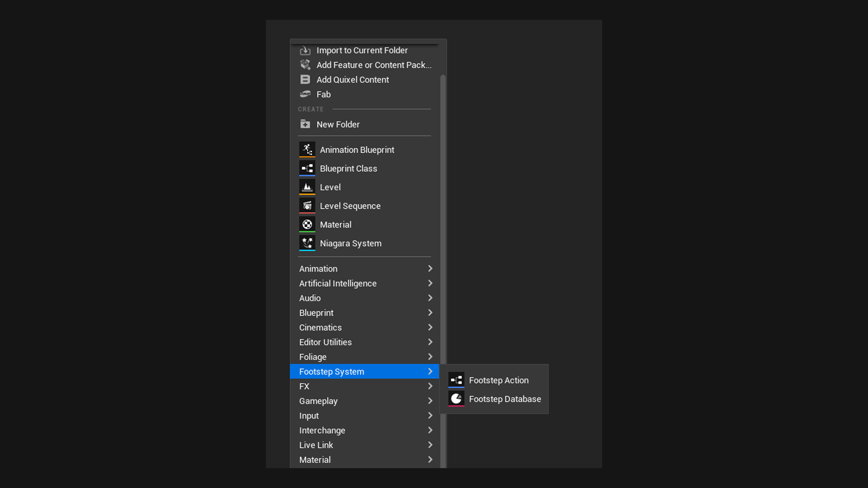Click the highlighted Footstep System category
The width and height of the screenshot is (868, 488).
(364, 371)
